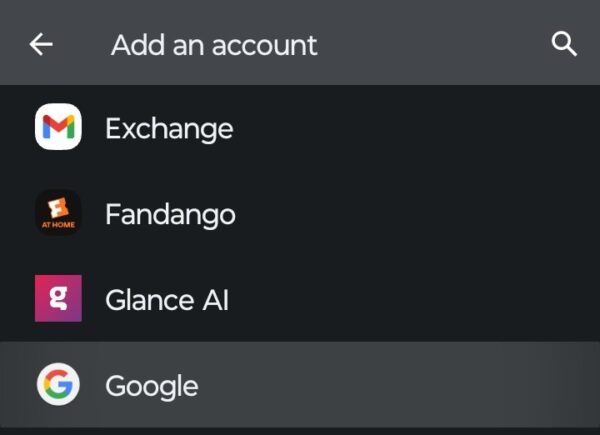Tap empty space in the highlighted Google row
This screenshot has width=600, height=435.
point(420,386)
